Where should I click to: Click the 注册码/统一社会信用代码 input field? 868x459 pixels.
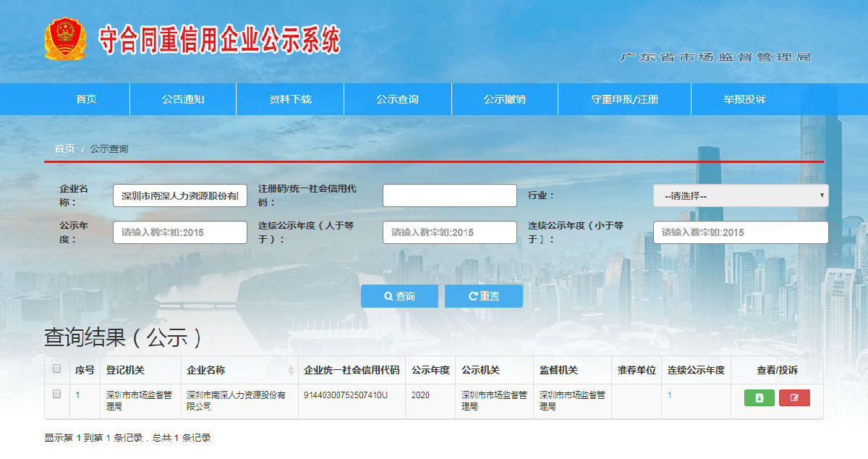(x=449, y=195)
